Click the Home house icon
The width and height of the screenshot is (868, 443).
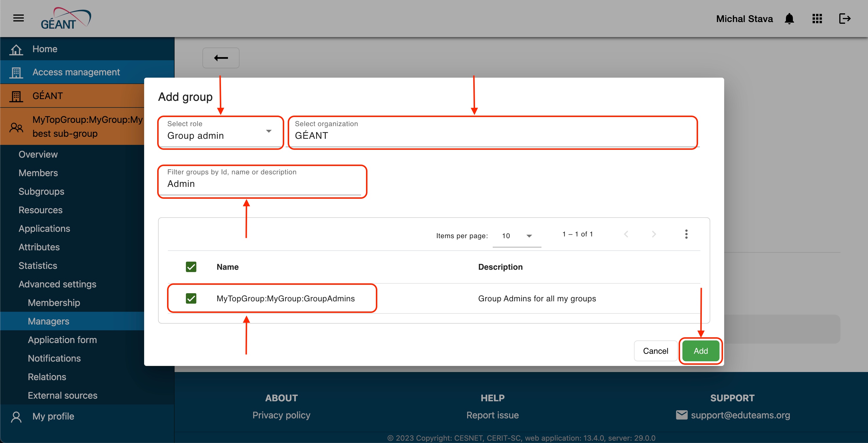coord(16,49)
